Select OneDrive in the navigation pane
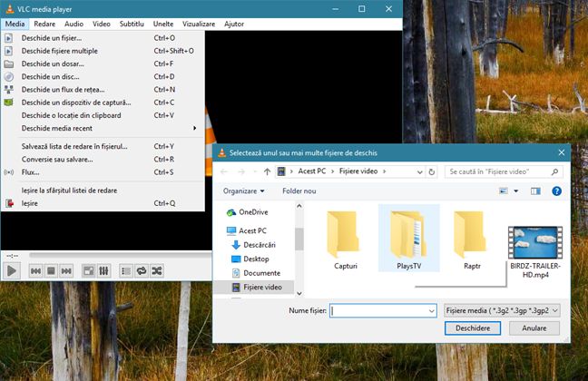This screenshot has width=588, height=381. (x=248, y=212)
